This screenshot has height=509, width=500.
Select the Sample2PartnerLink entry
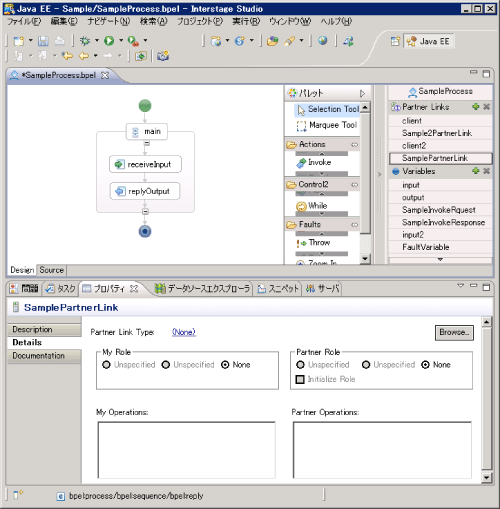tap(440, 133)
